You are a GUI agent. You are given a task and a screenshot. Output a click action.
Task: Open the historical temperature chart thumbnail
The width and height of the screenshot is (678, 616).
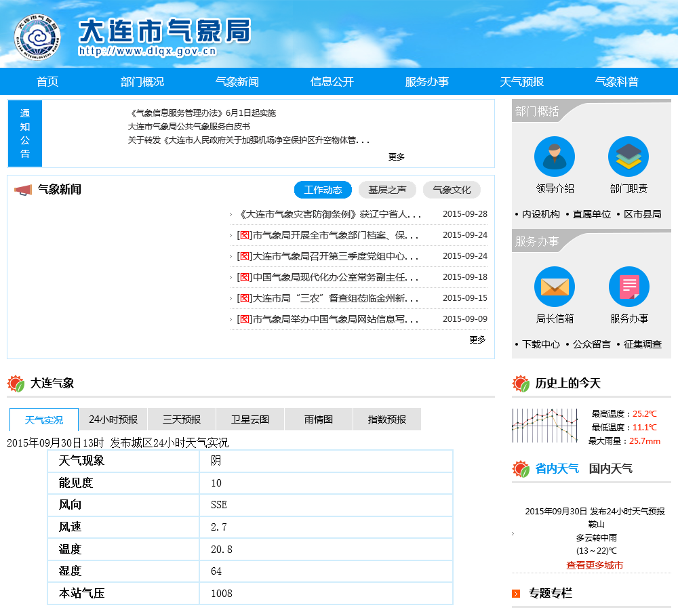point(544,426)
